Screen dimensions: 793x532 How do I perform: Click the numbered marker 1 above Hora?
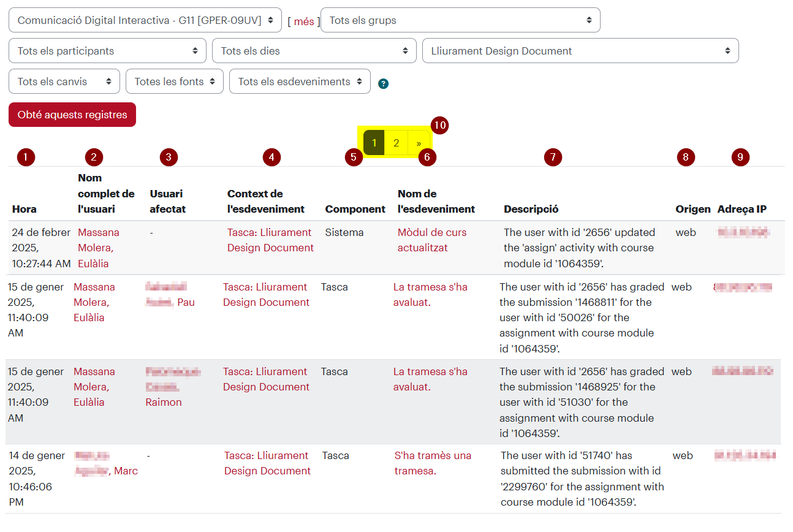click(26, 158)
